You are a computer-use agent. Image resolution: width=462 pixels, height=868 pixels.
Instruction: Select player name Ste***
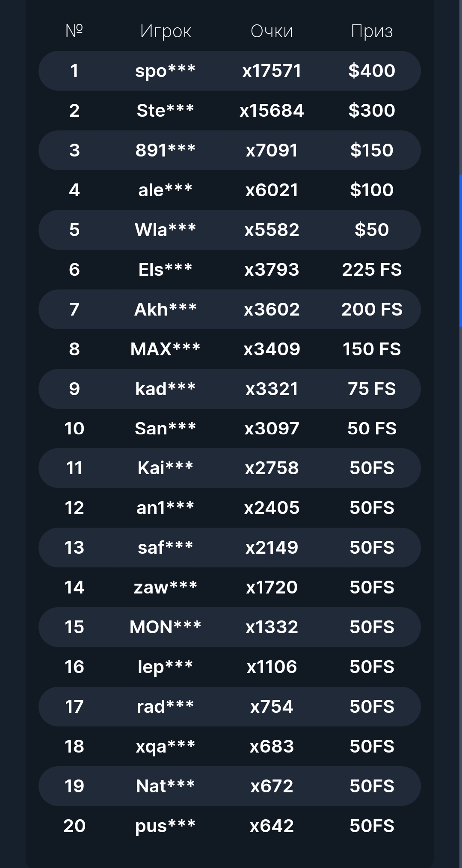point(166,111)
